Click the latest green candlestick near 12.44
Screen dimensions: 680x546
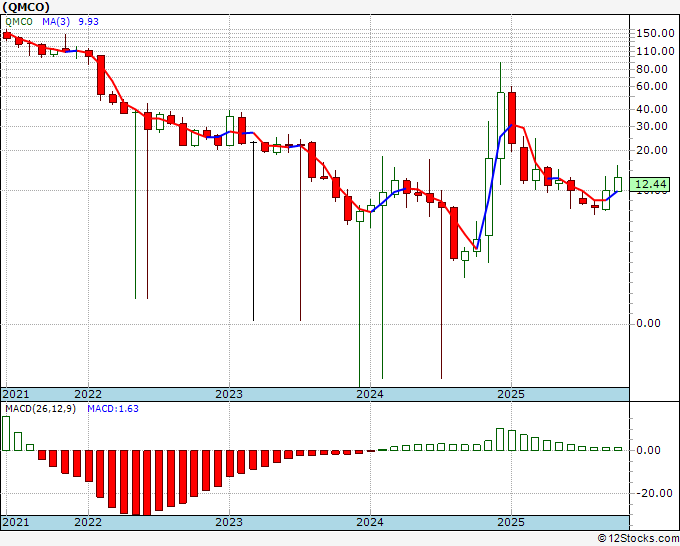pyautogui.click(x=618, y=184)
